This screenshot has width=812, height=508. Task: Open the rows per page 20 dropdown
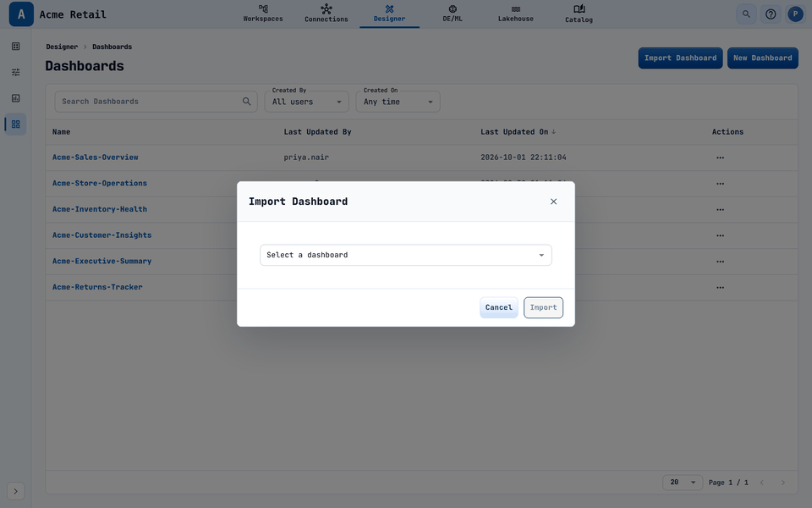tap(683, 482)
